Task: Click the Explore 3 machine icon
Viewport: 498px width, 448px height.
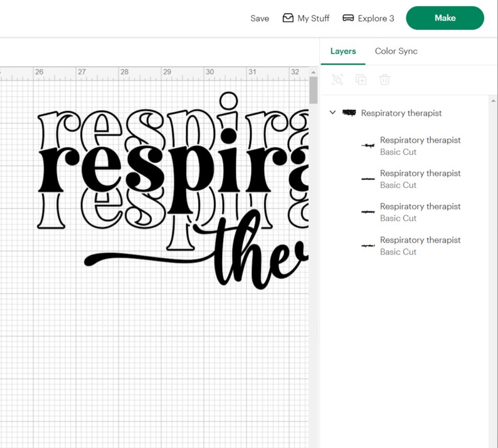Action: (x=348, y=18)
